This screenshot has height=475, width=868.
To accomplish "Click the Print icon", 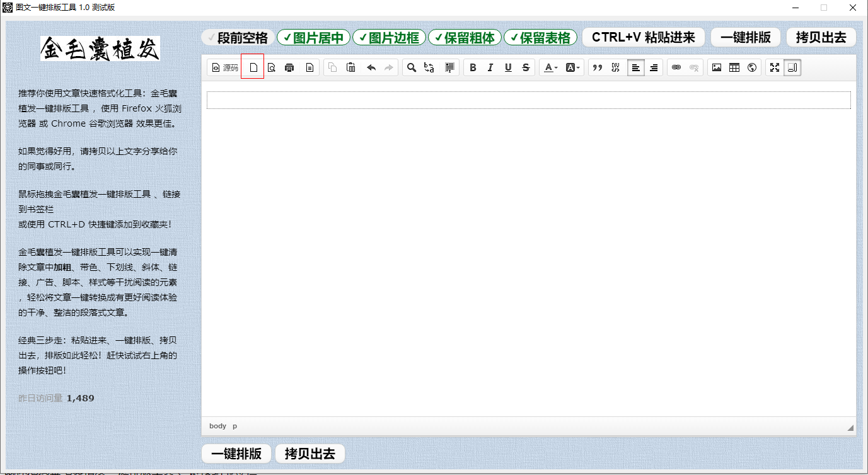I will click(289, 67).
